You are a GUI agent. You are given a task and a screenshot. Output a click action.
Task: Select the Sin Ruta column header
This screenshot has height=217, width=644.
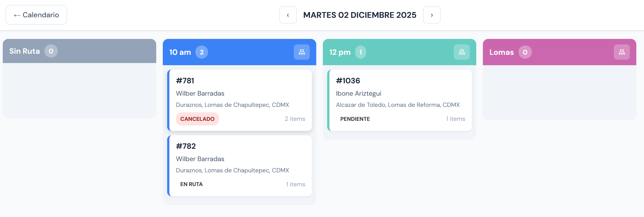pos(25,51)
